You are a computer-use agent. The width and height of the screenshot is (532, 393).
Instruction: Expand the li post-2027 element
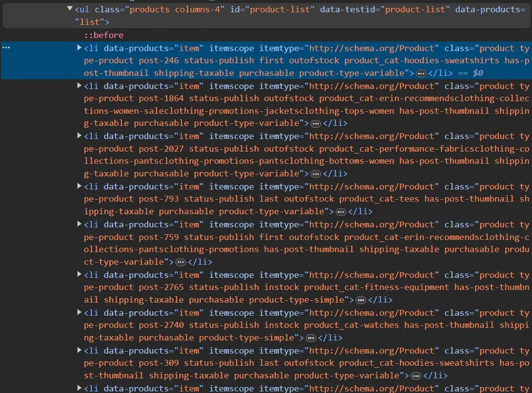[x=79, y=136]
